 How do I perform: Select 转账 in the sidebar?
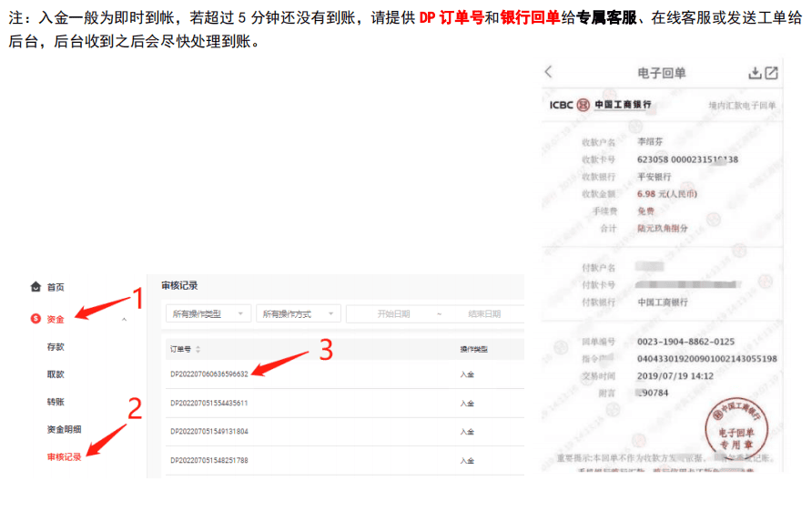coord(56,402)
